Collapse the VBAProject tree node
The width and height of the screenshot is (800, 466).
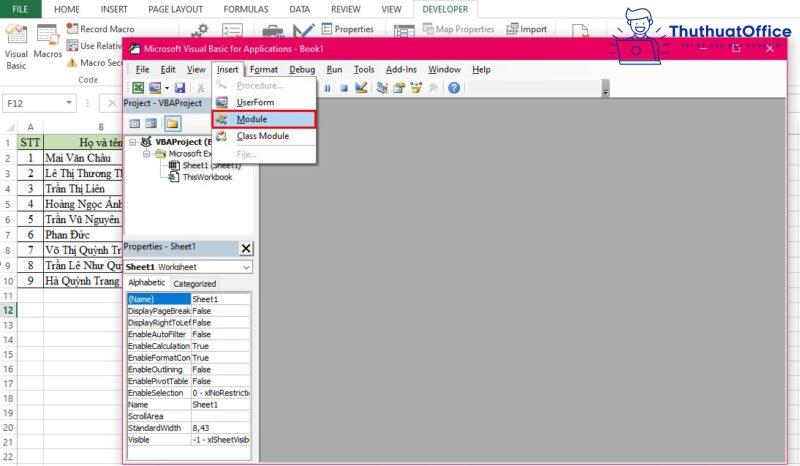tap(133, 142)
